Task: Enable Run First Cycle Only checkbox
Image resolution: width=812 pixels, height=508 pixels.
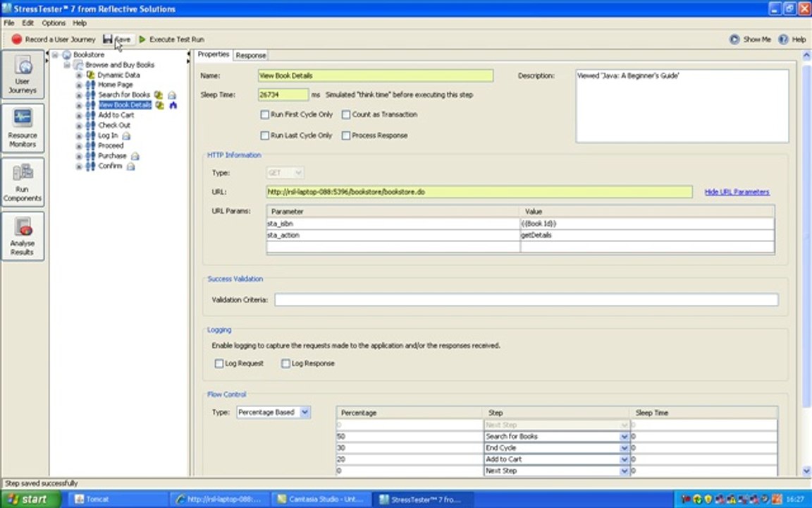Action: click(264, 114)
